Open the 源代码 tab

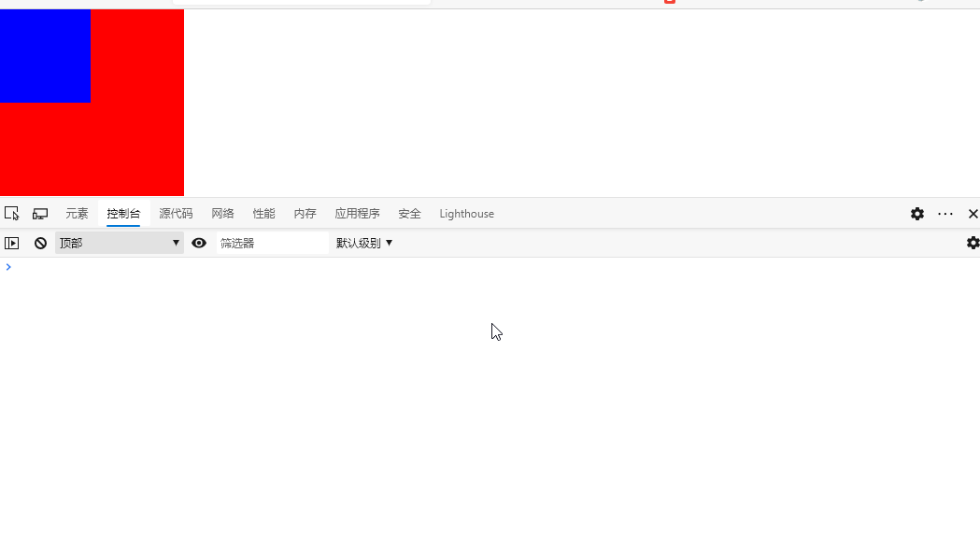176,214
